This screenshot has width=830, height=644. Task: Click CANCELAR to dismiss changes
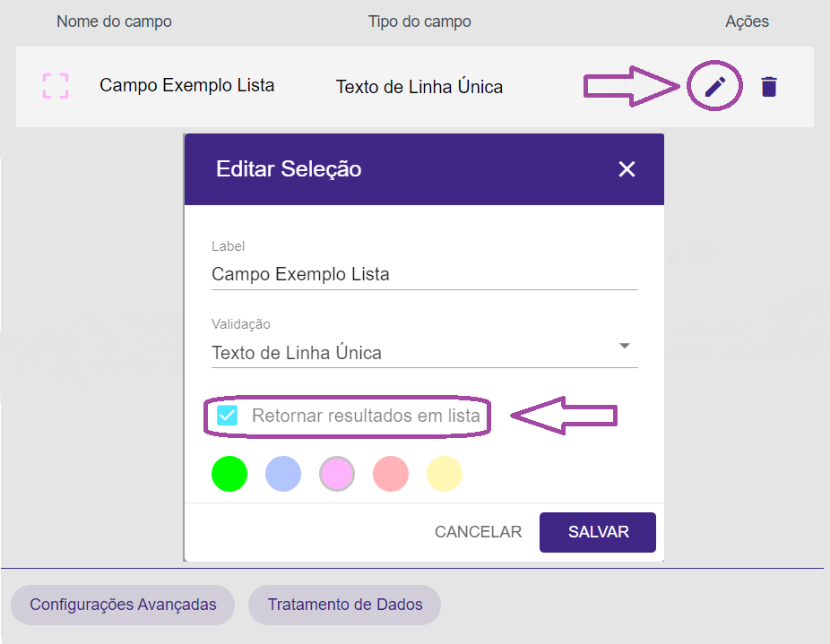pos(478,531)
